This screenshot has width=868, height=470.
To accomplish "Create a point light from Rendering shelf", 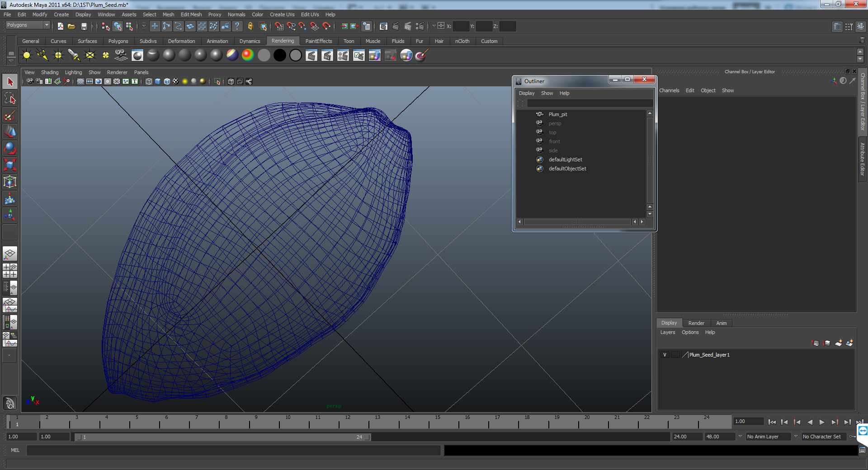I will 58,56.
